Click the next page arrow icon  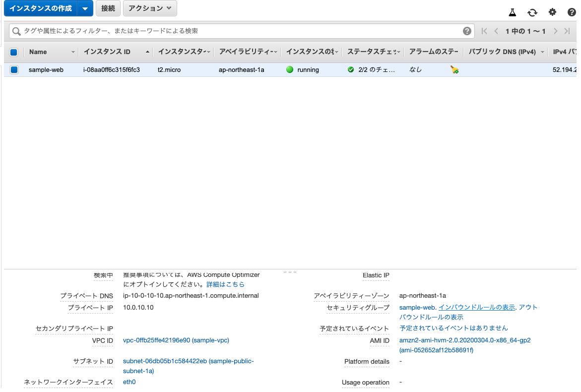[x=555, y=31]
